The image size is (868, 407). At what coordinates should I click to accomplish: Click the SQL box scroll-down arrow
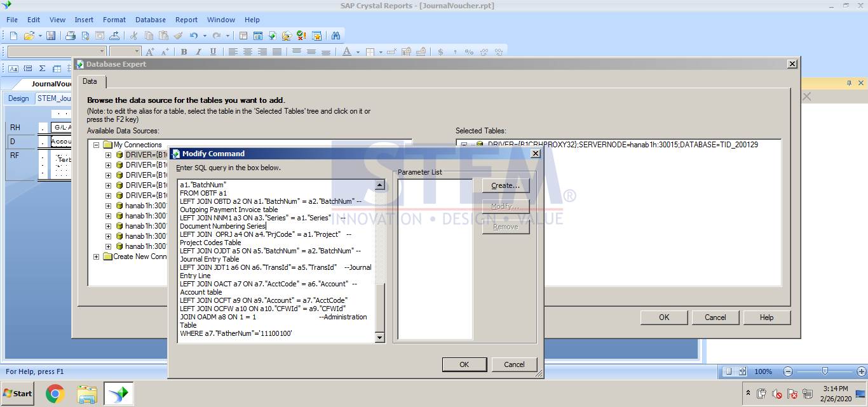click(x=380, y=338)
